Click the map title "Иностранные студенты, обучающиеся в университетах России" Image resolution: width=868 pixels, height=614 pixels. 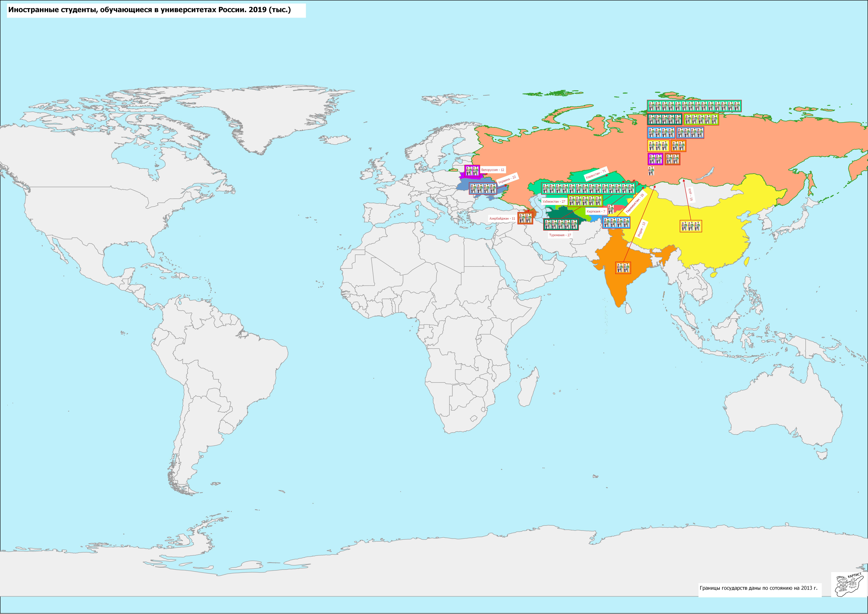127,10
